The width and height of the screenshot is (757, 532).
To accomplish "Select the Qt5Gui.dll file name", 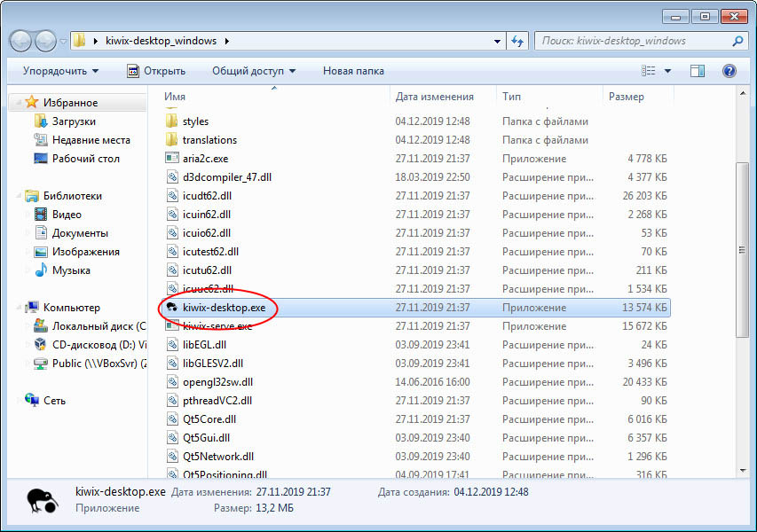I will (x=206, y=437).
